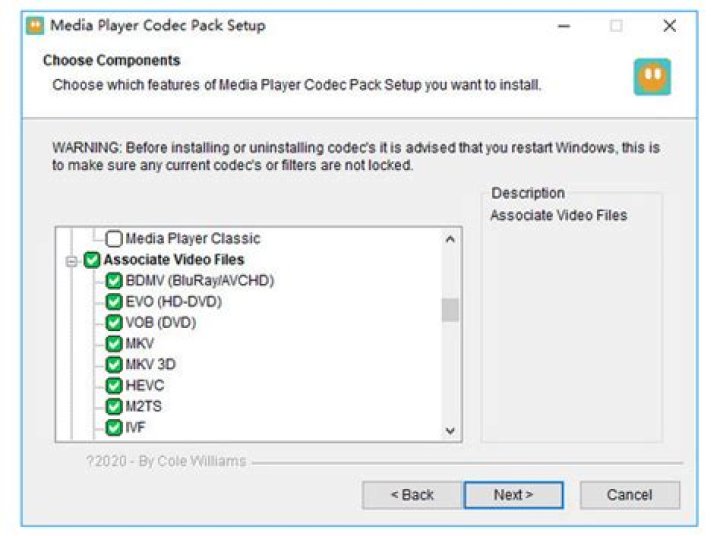Uncheck the M2TS checkbox

(114, 406)
